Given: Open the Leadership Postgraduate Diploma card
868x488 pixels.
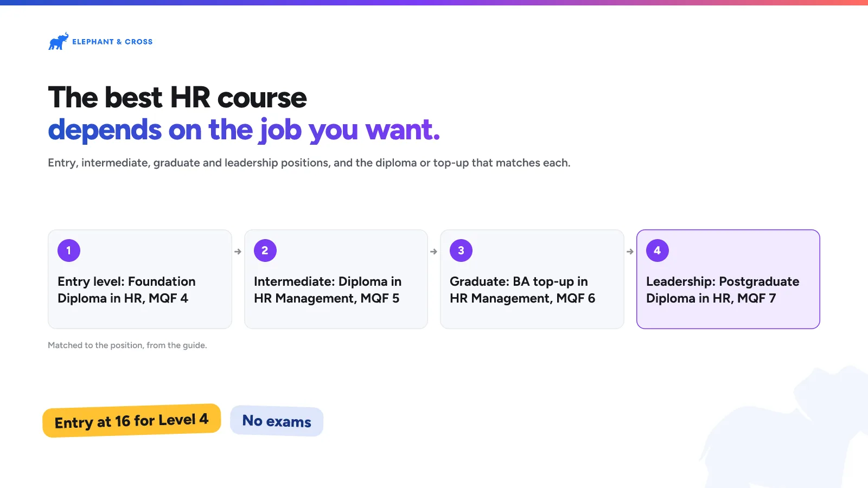Looking at the screenshot, I should (728, 279).
